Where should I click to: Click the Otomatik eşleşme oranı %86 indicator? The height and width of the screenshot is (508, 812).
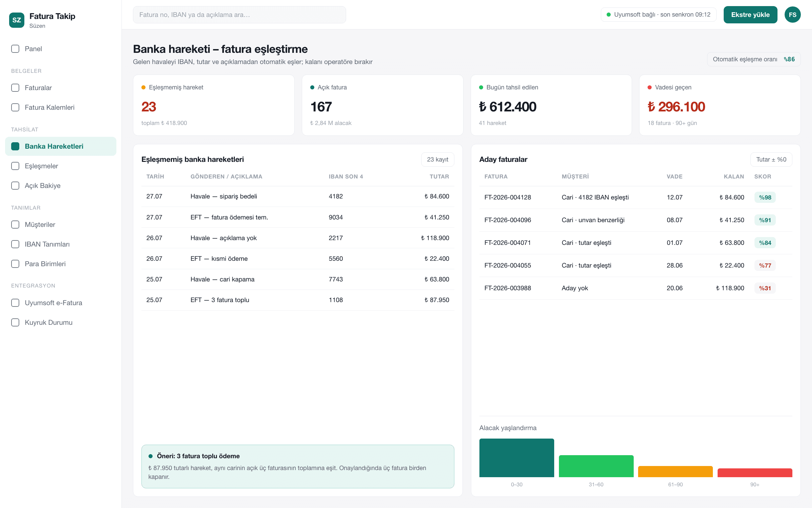(x=753, y=59)
